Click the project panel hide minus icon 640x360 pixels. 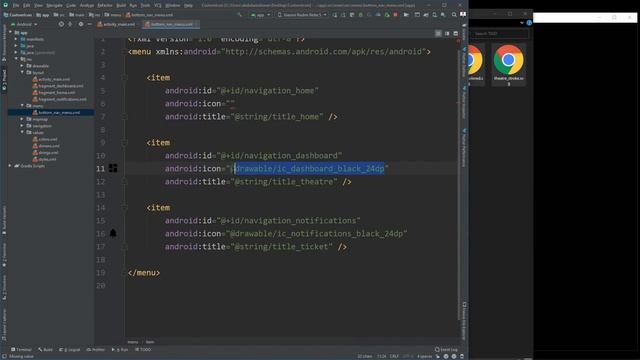(89, 24)
